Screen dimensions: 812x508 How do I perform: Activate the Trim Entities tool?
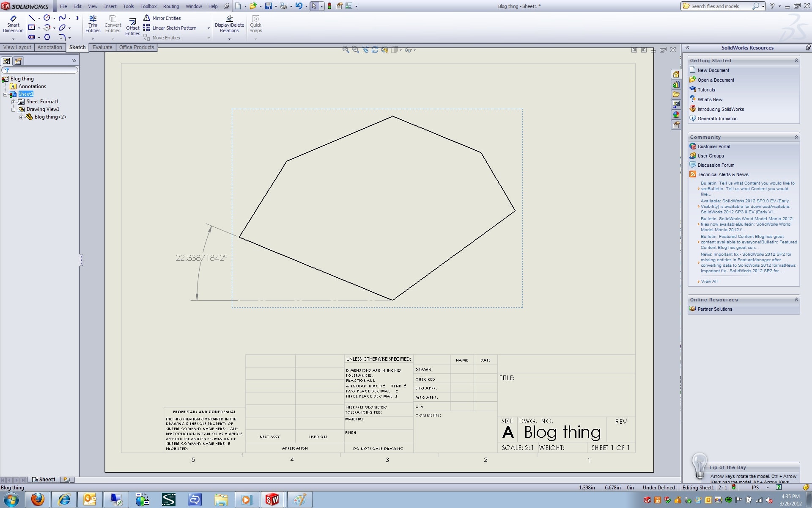pyautogui.click(x=93, y=24)
